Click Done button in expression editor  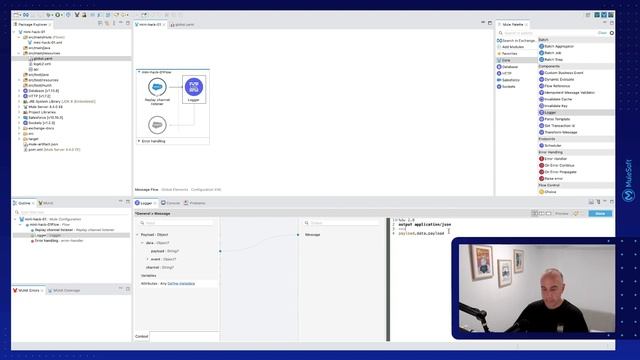[x=600, y=213]
